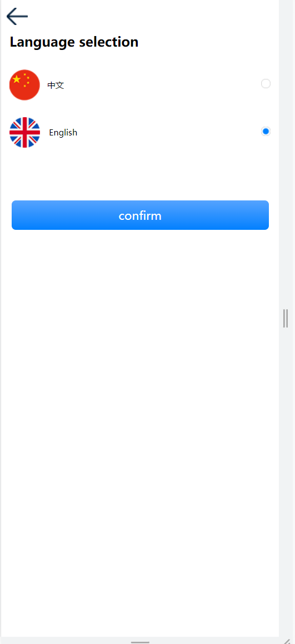Go back using the left arrow icon

click(x=17, y=17)
